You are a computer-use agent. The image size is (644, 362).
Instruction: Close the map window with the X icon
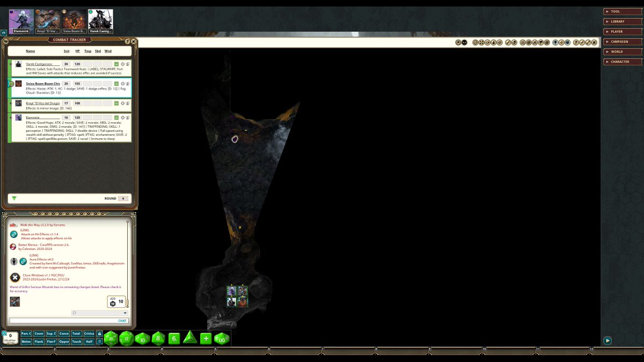(x=594, y=42)
